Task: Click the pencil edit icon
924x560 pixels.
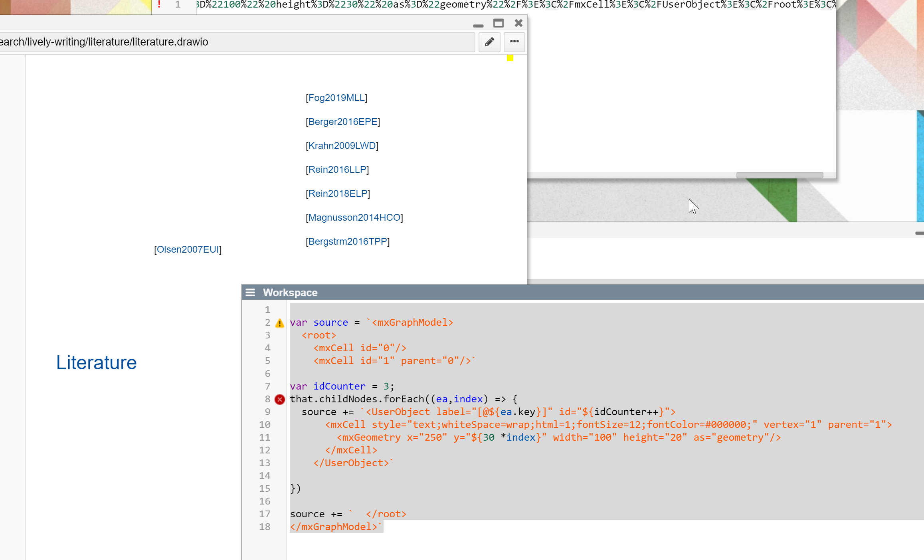Action: click(489, 42)
